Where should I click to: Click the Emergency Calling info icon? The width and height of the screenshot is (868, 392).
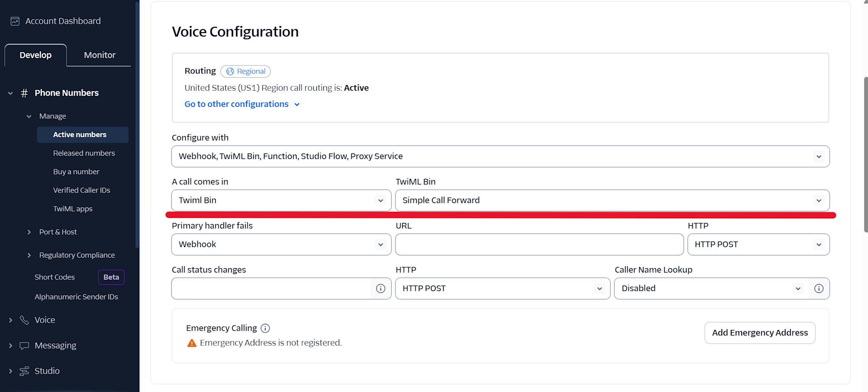(265, 328)
